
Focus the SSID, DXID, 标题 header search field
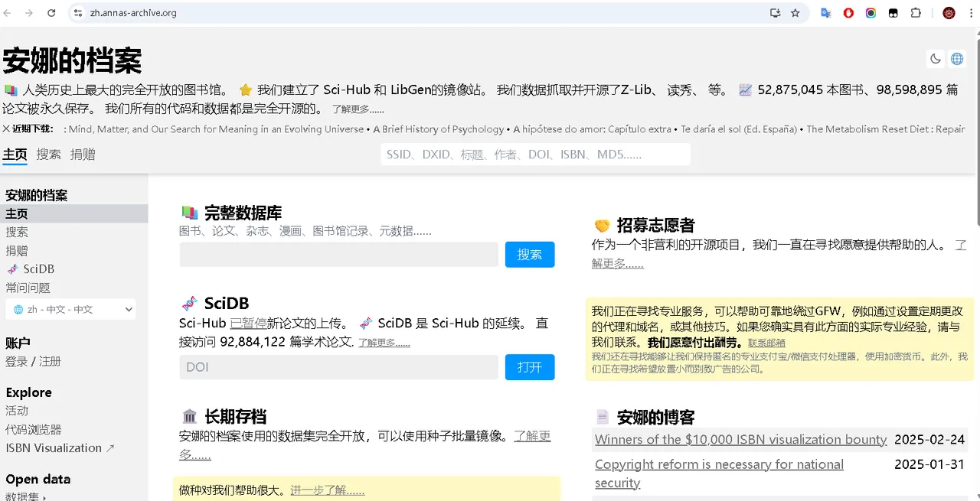[535, 155]
